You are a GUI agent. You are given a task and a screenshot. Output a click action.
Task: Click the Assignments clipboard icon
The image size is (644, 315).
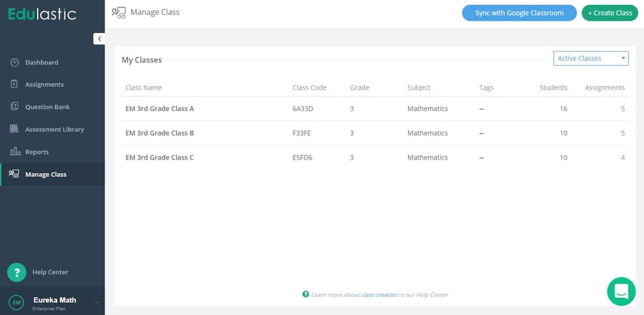click(x=14, y=84)
